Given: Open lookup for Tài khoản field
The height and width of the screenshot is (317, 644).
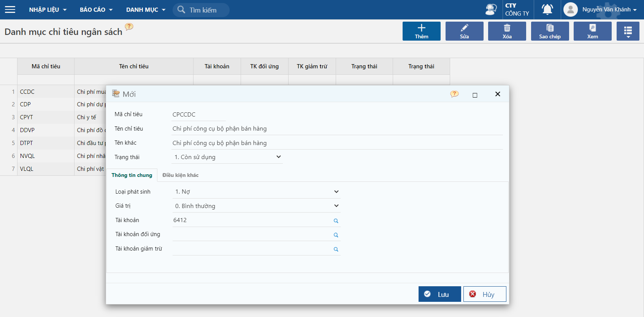Looking at the screenshot, I should (336, 221).
